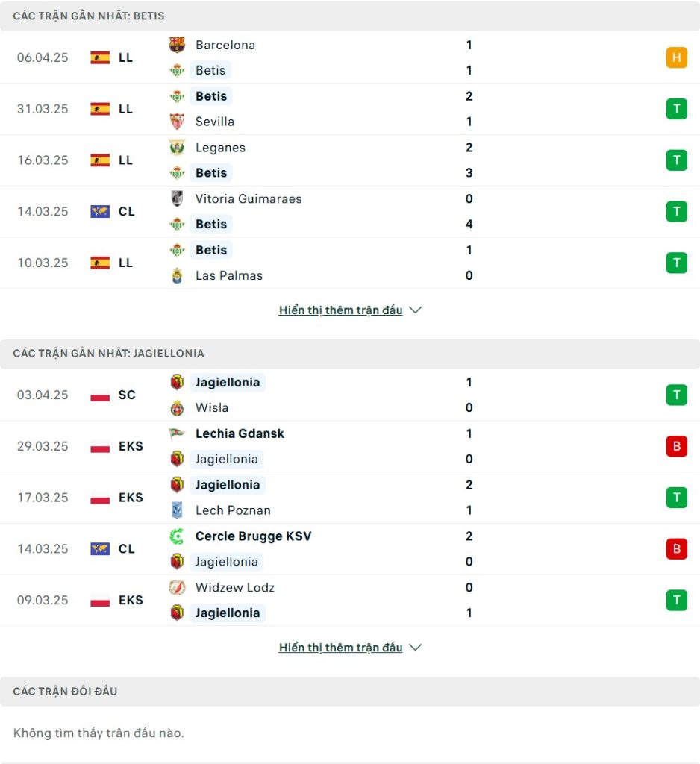Click the Las Palmas crest icon

(177, 275)
